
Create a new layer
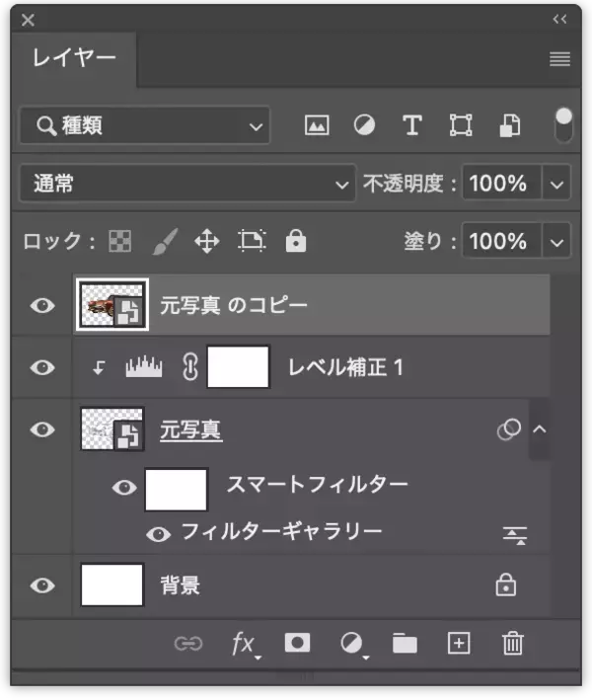click(x=459, y=644)
